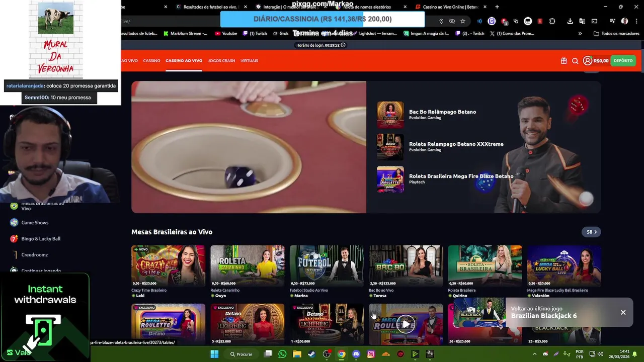
Task: Open the search magnifier in site header
Action: 575,61
